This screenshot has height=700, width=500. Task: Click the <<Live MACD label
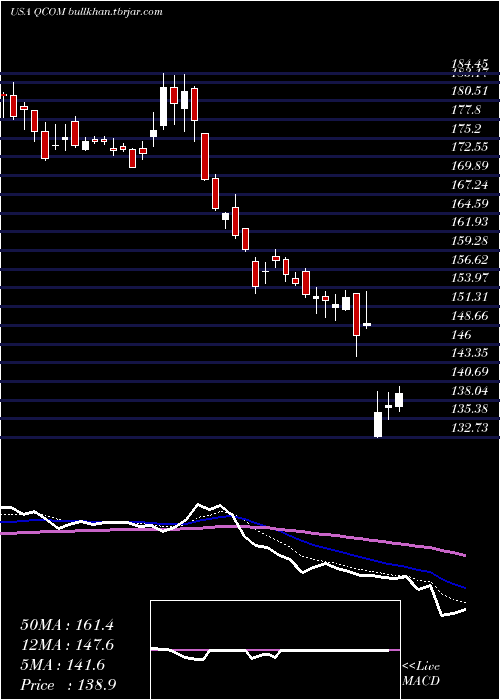[x=421, y=674]
